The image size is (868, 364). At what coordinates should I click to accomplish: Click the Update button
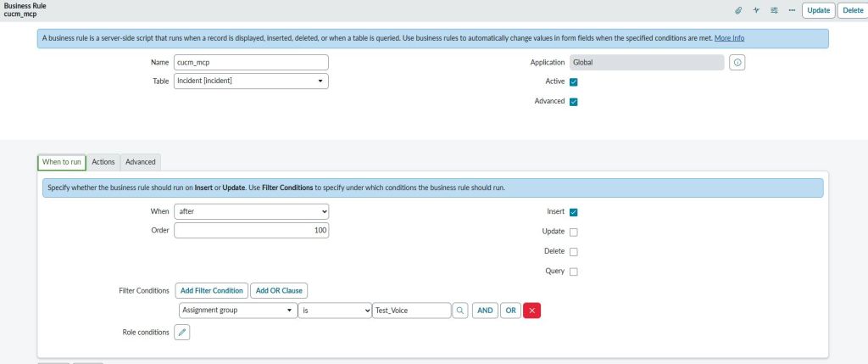[818, 10]
